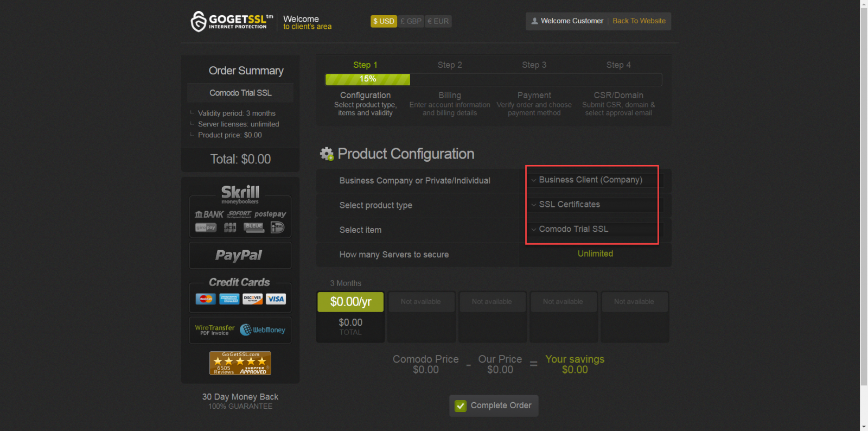The image size is (868, 431).
Task: Click the VISA card icon
Action: (276, 299)
